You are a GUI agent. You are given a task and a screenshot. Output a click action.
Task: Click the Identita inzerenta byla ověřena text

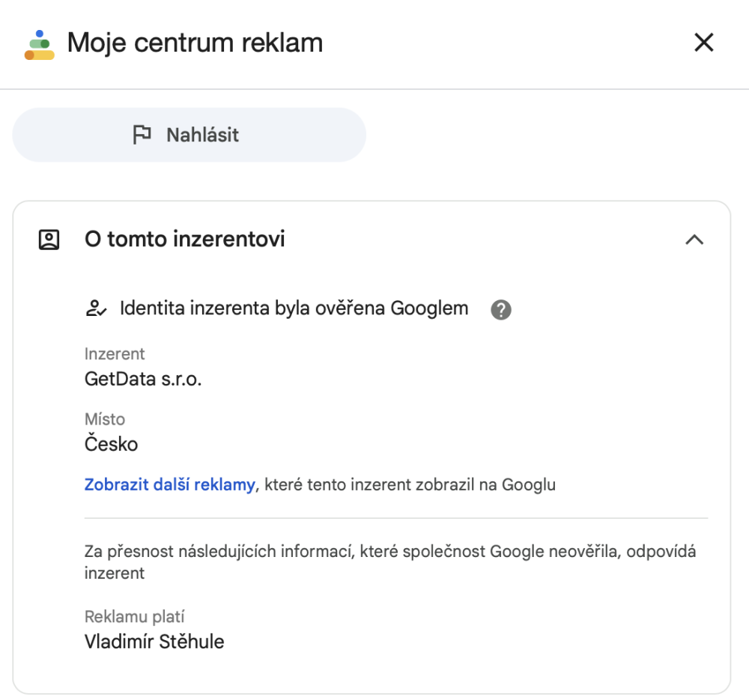point(294,308)
